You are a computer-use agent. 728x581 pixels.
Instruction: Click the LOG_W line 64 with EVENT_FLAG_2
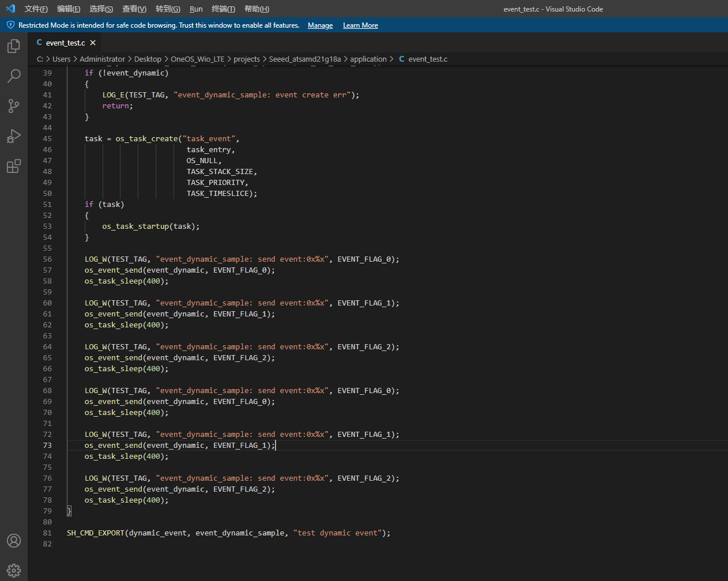(x=242, y=347)
